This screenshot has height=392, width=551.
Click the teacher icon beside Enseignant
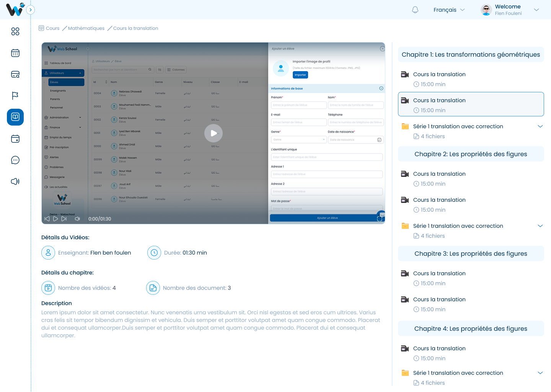48,253
